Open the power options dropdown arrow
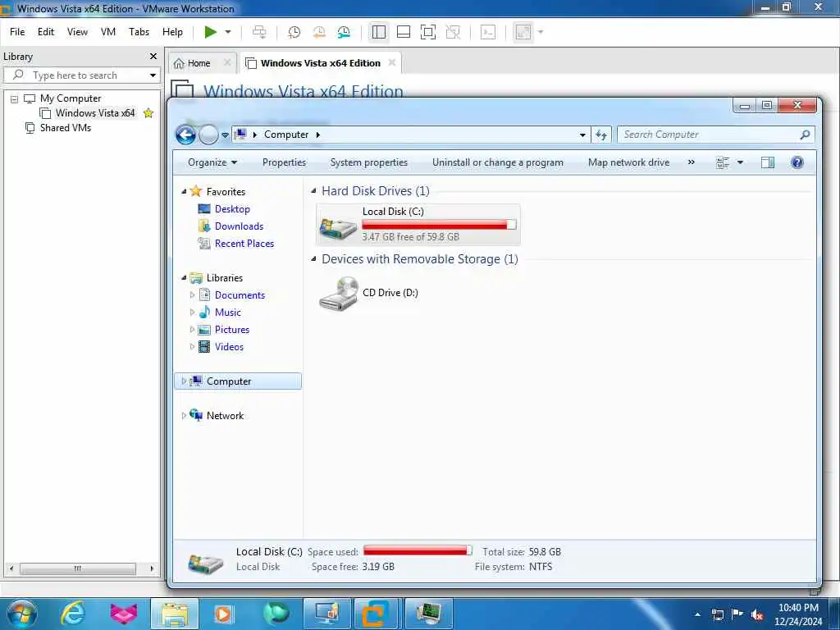The image size is (840, 630). tap(228, 32)
